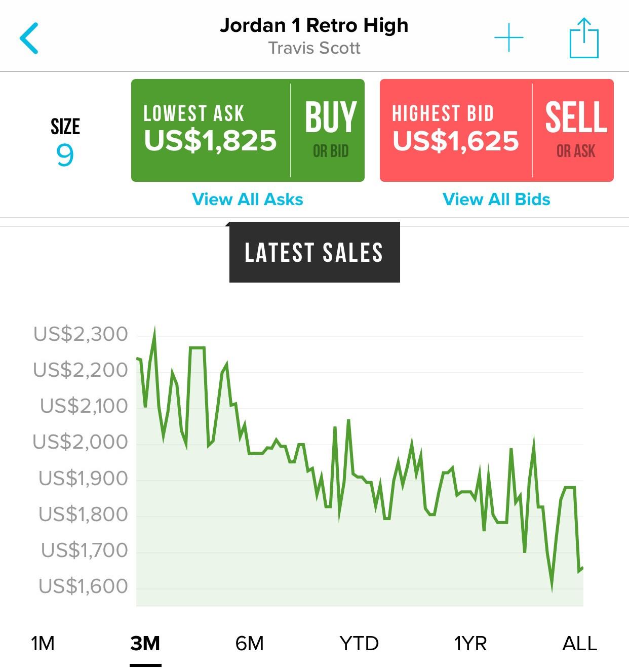Image resolution: width=629 pixels, height=672 pixels.
Task: Tap the US$2,000 axis label
Action: point(81,442)
